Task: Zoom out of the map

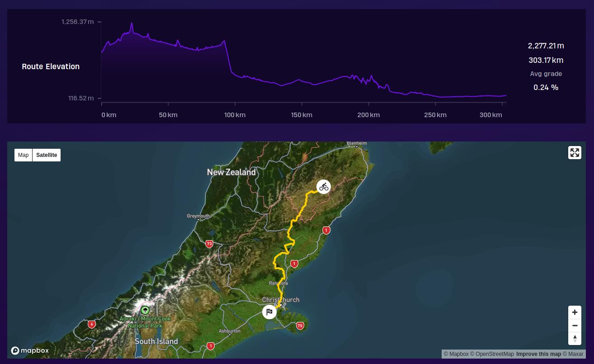Action: point(575,326)
